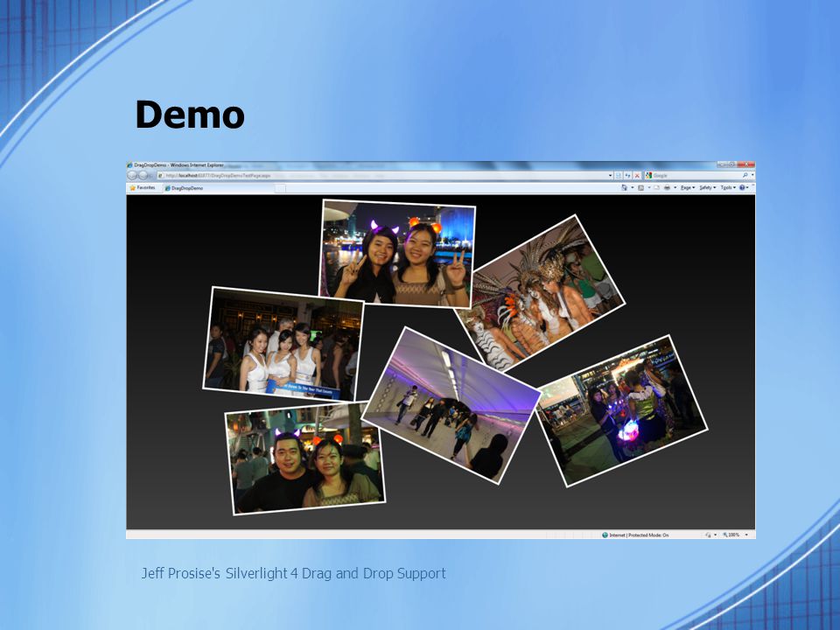
Task: Click photo of couple wearing glowing horns
Action: (305, 458)
